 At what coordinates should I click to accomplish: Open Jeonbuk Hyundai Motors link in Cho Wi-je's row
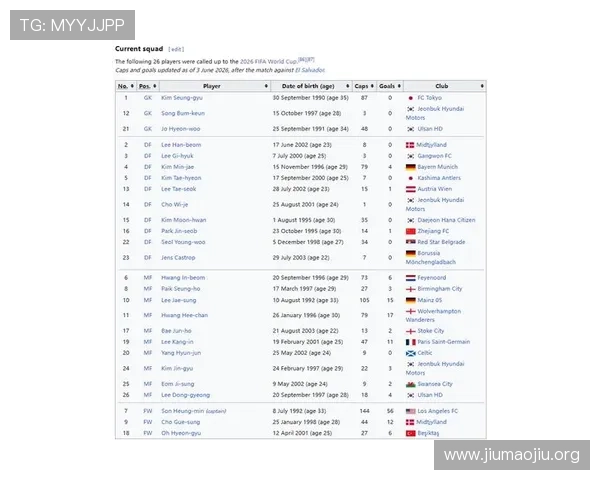tap(435, 205)
